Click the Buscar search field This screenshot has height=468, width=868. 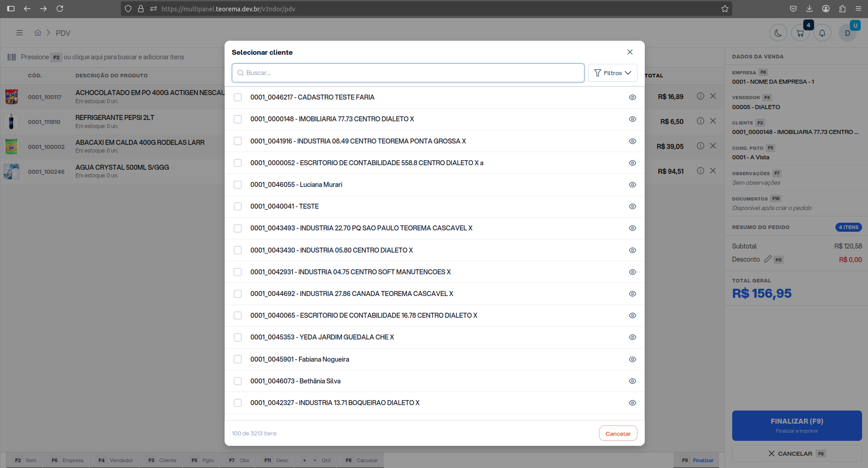coord(408,73)
